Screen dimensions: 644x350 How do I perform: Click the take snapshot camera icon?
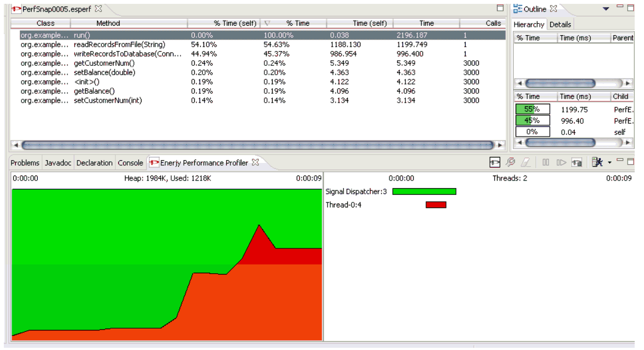577,162
